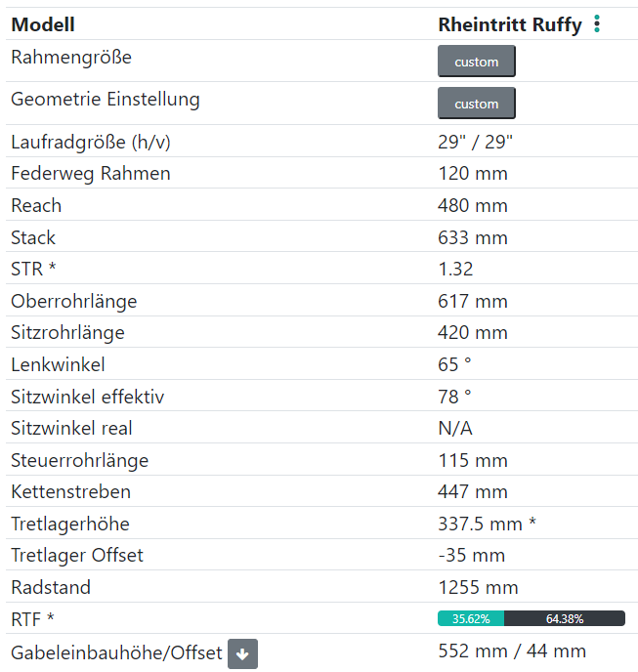Click the custom button for Rahmengröße
The height and width of the screenshot is (672, 638).
476,62
